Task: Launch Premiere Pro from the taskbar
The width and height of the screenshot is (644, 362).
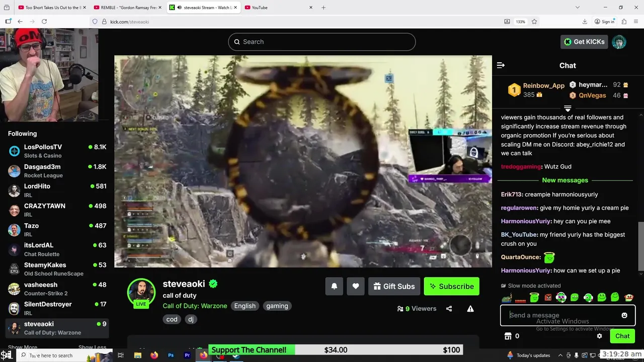Action: tap(187, 355)
